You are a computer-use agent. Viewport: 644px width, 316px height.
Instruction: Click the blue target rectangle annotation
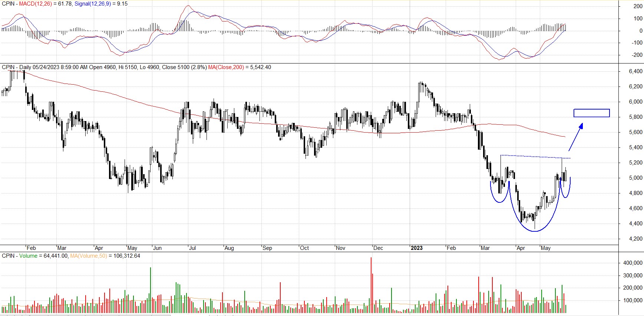pyautogui.click(x=591, y=113)
